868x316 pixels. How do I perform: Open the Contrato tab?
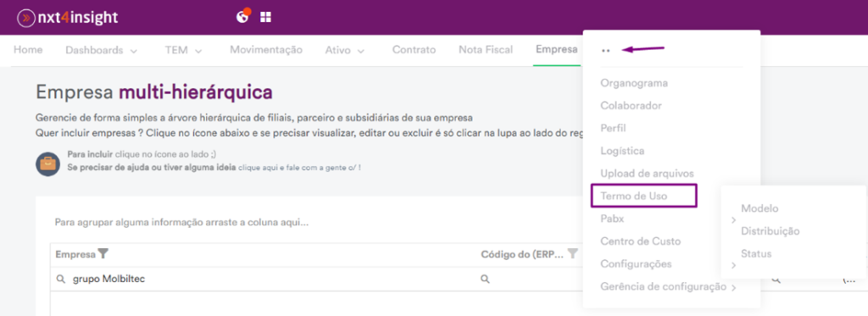(414, 50)
